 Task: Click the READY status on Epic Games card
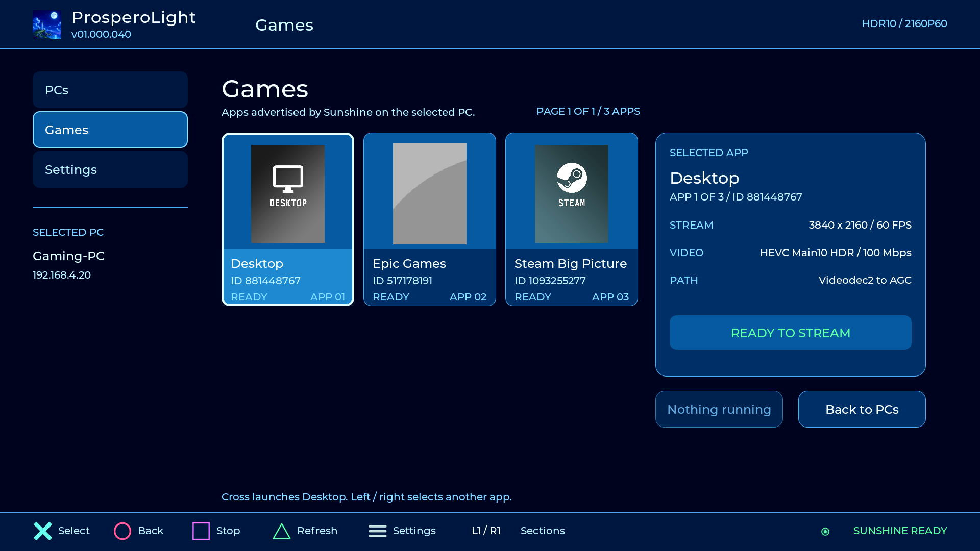point(391,297)
